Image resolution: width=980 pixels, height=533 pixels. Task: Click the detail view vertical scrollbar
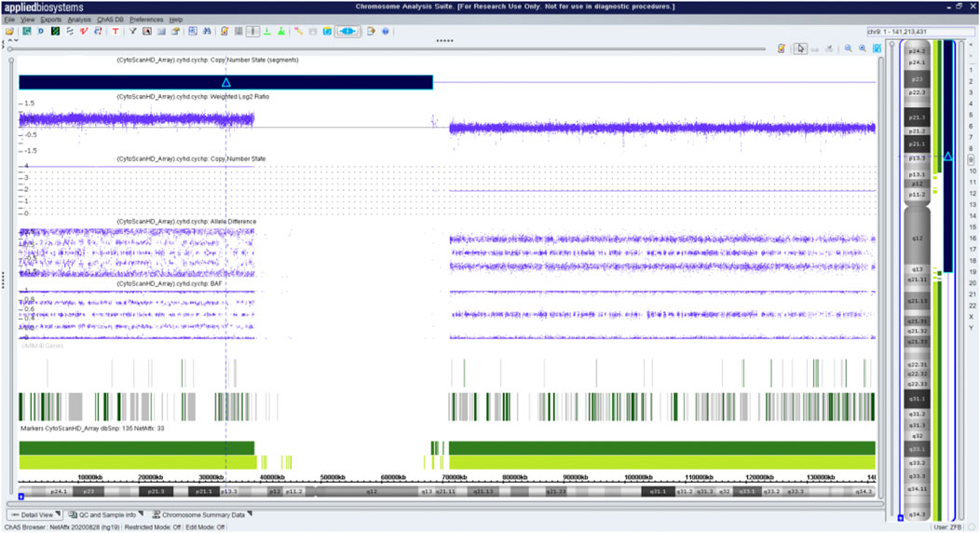881,275
